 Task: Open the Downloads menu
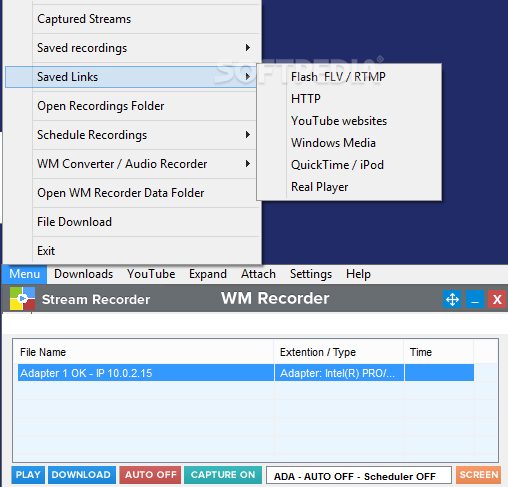click(x=83, y=274)
